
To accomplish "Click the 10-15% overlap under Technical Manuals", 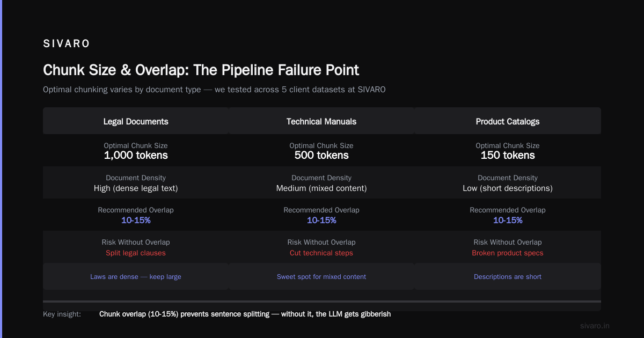I will [x=321, y=221].
